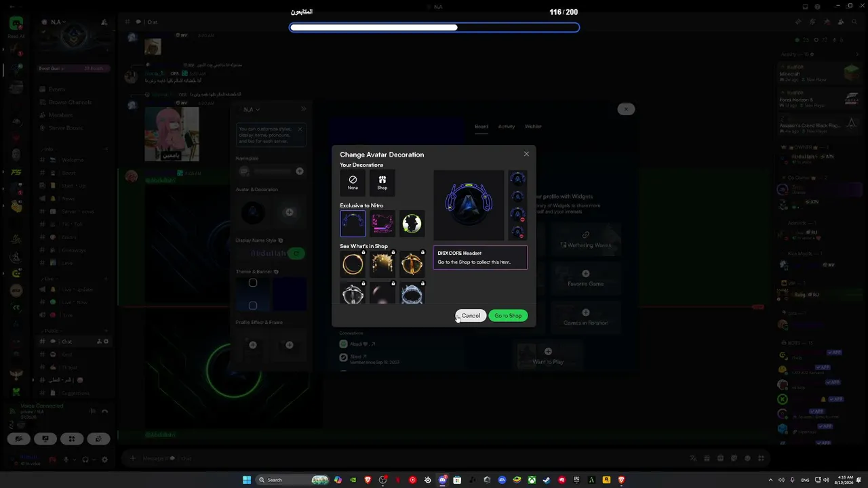Viewport: 868px width, 488px height.
Task: Add a profile Frame with the plus icon
Action: pyautogui.click(x=289, y=345)
